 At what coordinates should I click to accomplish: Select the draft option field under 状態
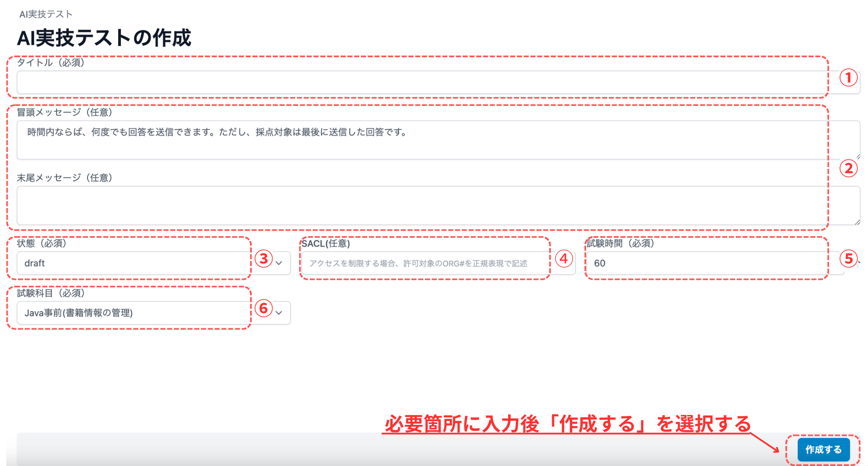click(x=127, y=263)
